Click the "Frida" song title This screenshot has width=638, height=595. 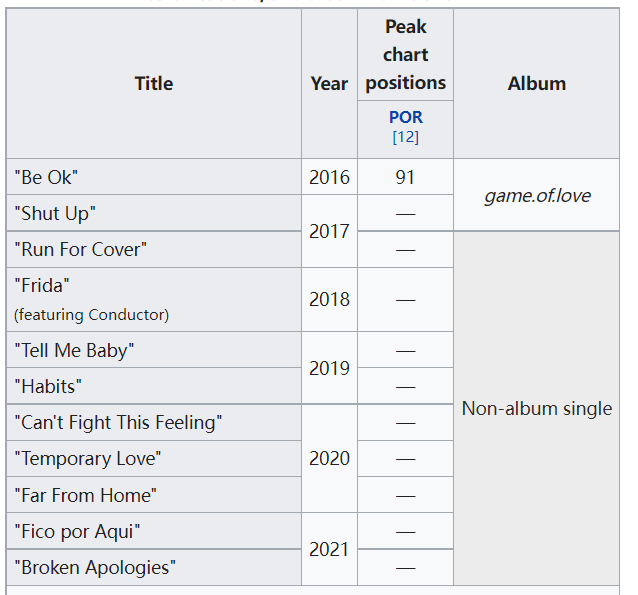(42, 285)
